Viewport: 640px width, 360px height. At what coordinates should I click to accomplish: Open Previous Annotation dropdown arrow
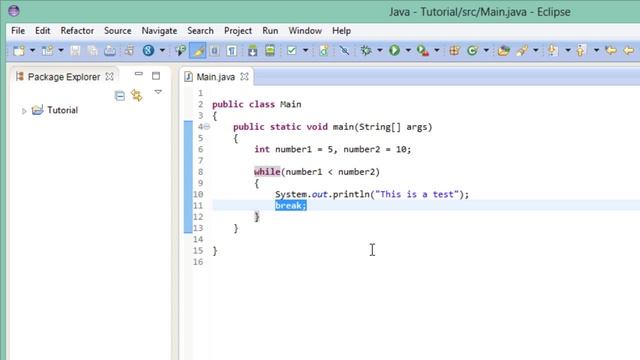click(596, 51)
